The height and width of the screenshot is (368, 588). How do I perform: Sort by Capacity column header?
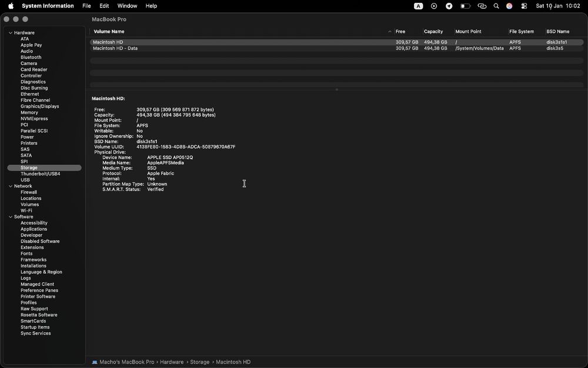coord(433,32)
